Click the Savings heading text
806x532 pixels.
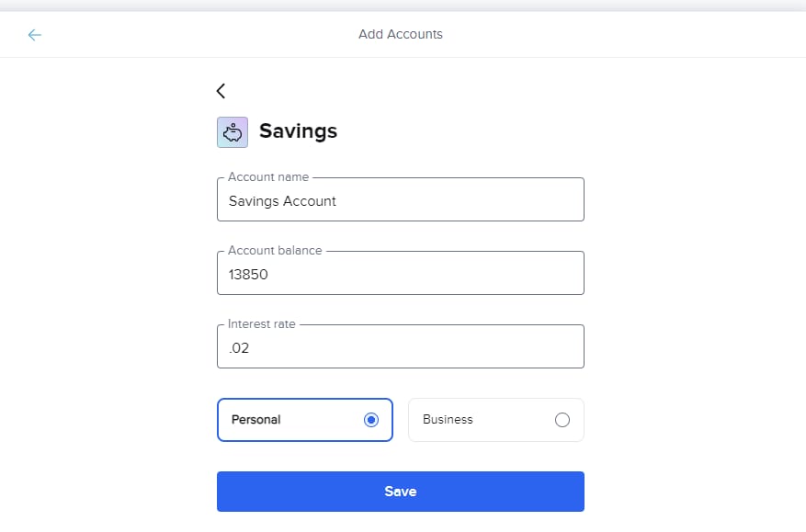coord(298,131)
